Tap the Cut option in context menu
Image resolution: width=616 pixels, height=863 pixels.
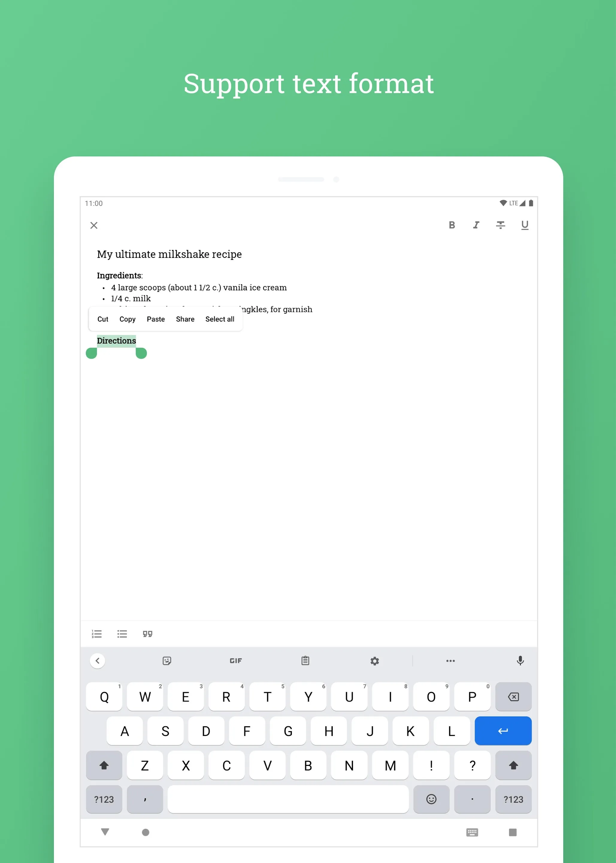tap(102, 319)
